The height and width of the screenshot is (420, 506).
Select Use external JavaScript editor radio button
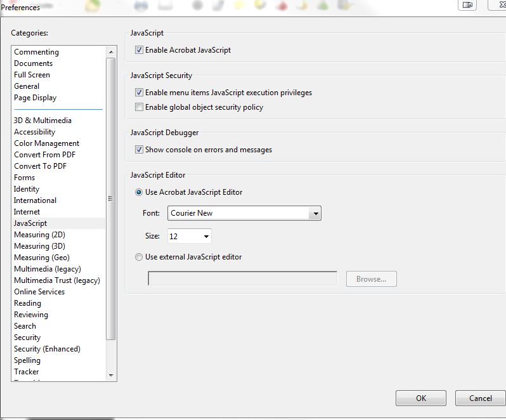[139, 257]
